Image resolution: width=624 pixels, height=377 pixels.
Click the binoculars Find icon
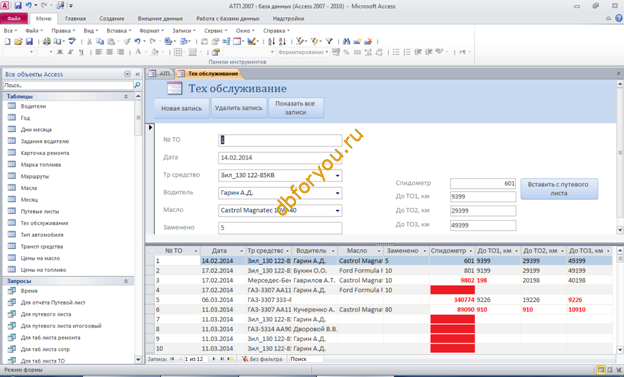point(346,41)
